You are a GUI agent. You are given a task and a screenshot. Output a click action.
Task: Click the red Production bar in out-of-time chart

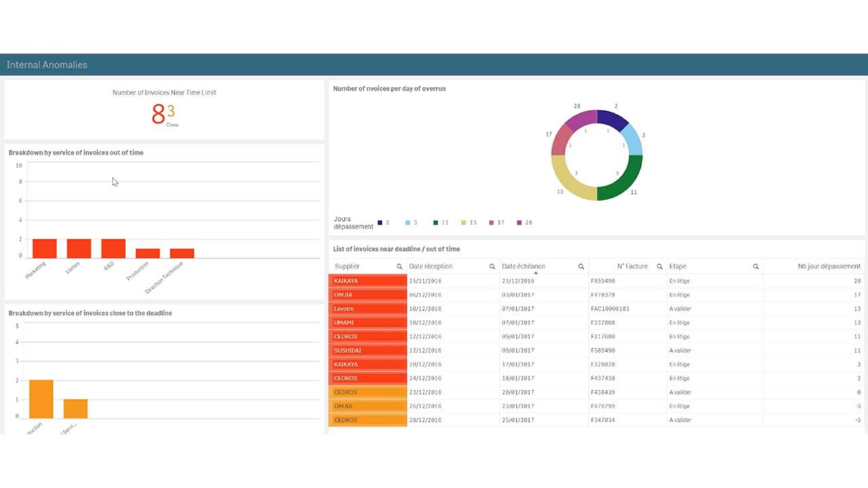pos(148,253)
